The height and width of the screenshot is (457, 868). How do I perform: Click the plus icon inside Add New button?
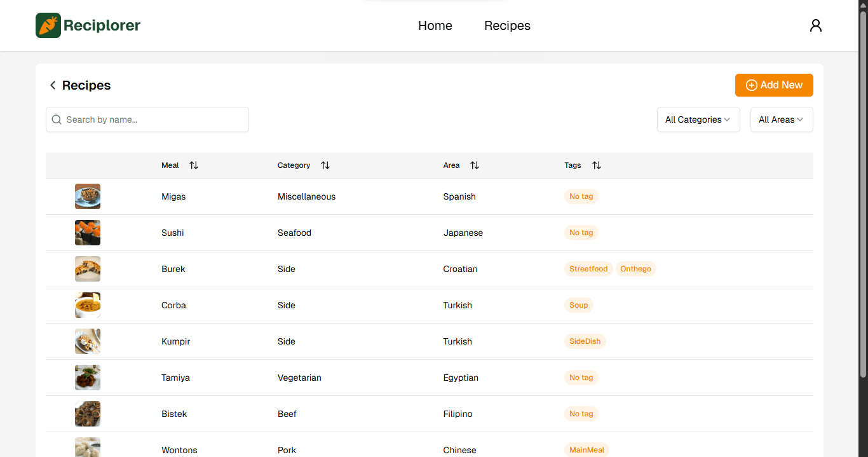752,85
